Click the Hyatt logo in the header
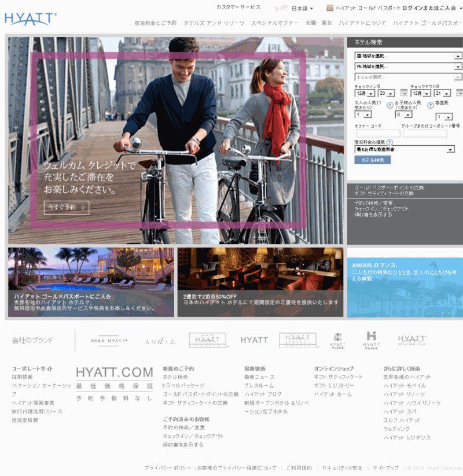Viewport: 463px width, 476px height. tap(31, 19)
